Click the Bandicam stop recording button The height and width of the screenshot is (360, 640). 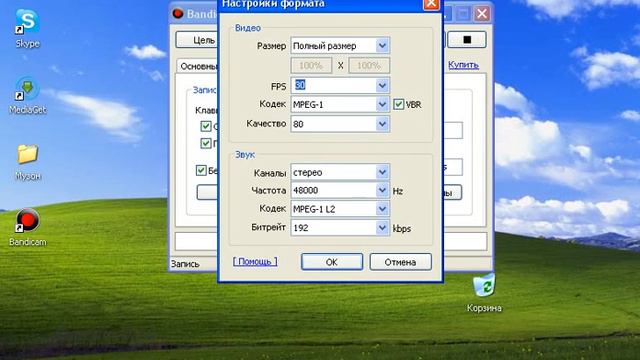467,40
